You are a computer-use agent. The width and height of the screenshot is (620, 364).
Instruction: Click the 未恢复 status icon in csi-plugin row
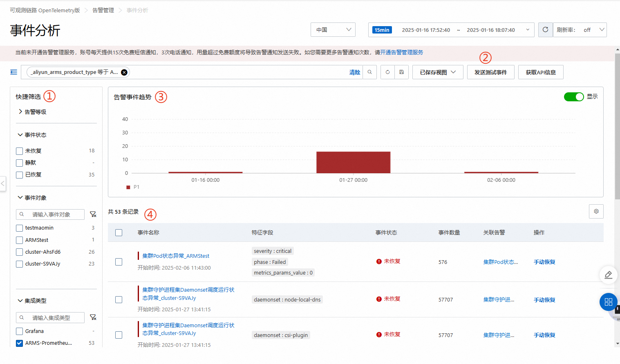click(379, 335)
